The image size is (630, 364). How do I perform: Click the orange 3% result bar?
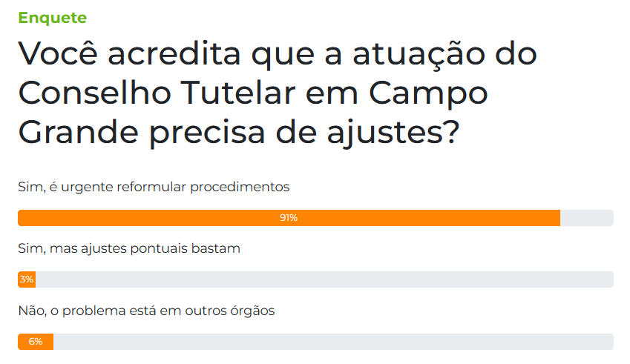pos(27,279)
